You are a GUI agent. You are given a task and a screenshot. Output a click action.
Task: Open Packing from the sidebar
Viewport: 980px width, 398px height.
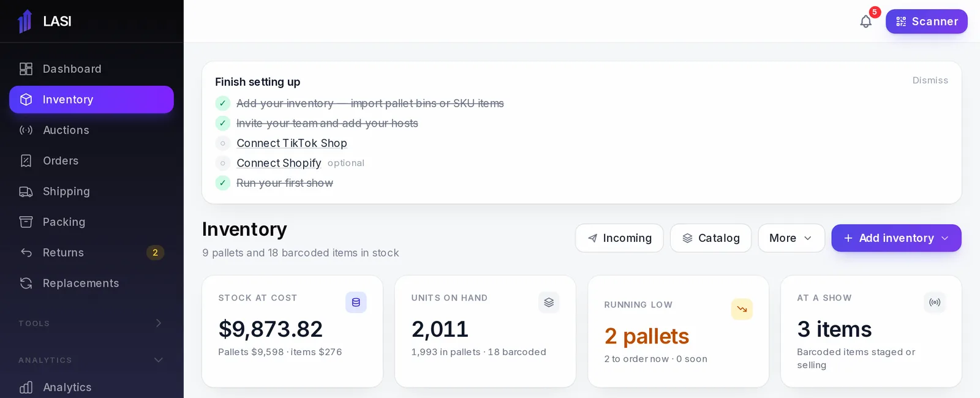(91, 222)
